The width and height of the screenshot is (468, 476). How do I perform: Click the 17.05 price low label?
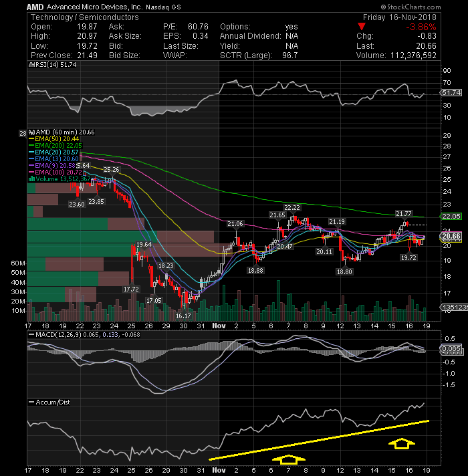pos(154,301)
